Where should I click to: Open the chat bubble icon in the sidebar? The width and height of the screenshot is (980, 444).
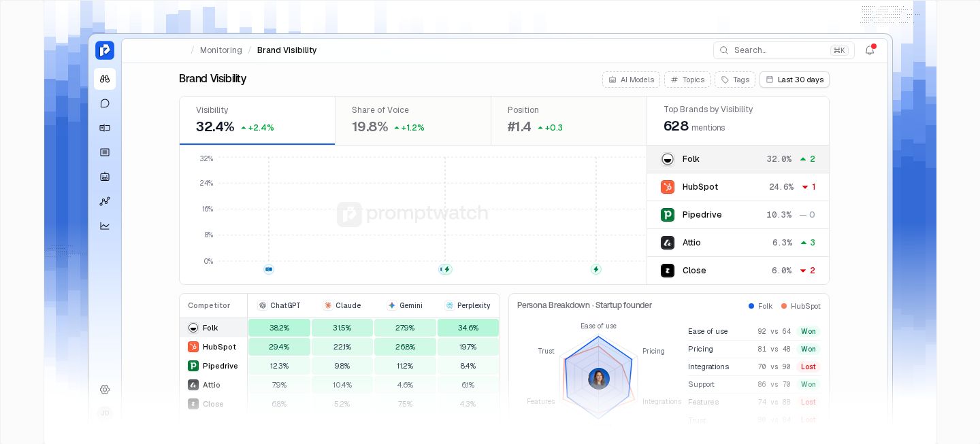tap(105, 103)
